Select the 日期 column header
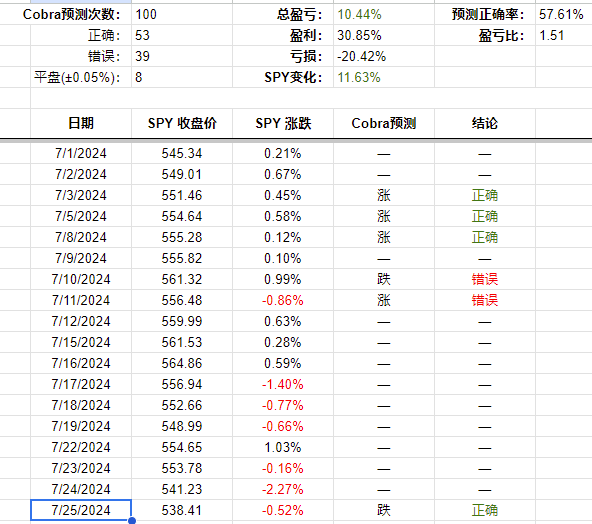 [81, 123]
